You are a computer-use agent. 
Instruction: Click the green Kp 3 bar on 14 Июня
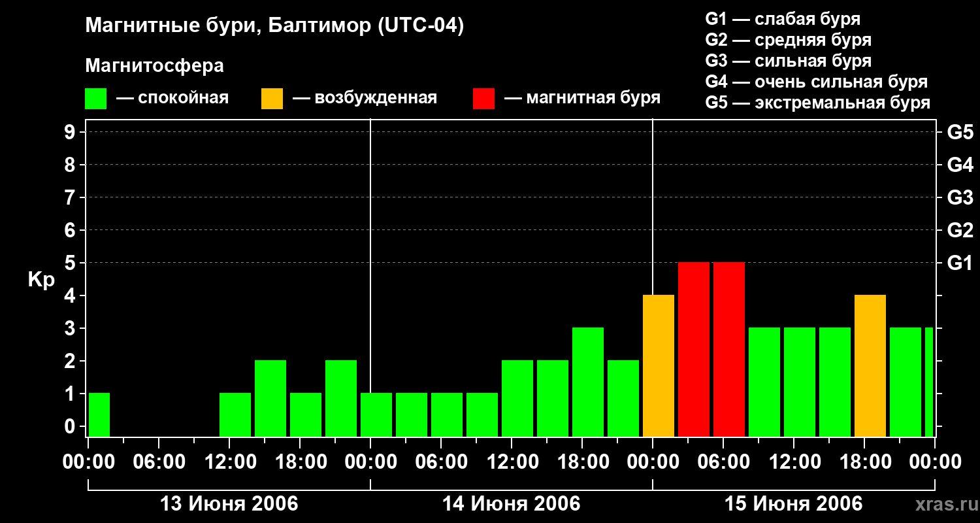pyautogui.click(x=588, y=382)
